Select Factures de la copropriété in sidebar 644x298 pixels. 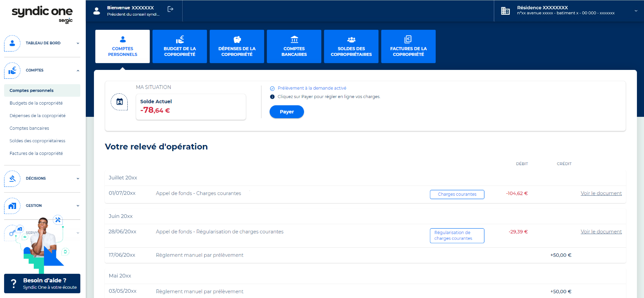(x=36, y=153)
